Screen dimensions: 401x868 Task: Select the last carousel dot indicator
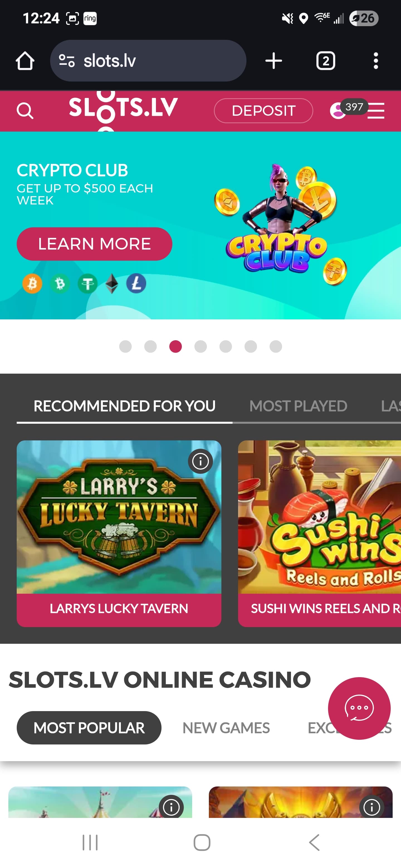tap(276, 346)
